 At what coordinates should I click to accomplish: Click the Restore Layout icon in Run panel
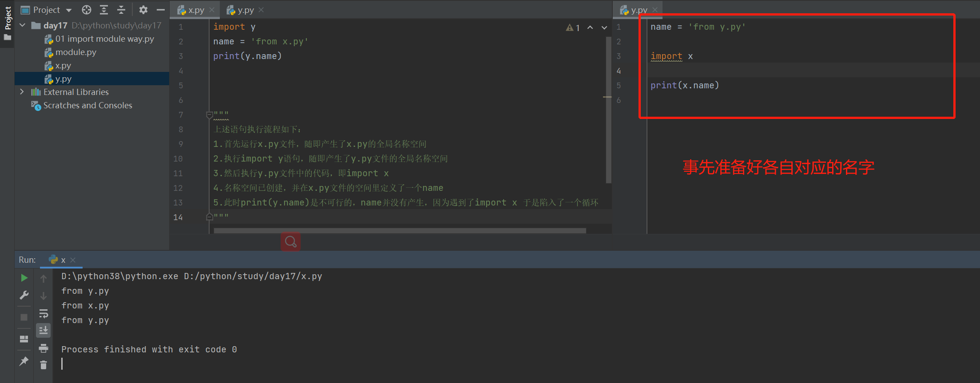(x=24, y=339)
